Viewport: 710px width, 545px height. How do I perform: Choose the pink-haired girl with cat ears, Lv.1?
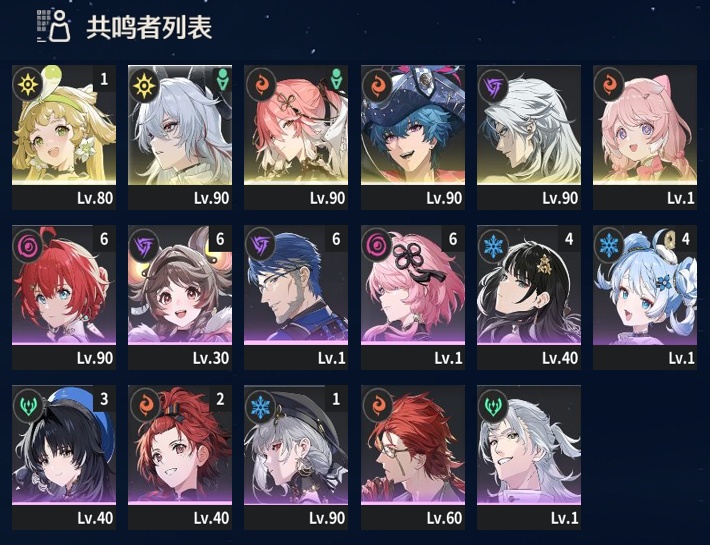645,138
